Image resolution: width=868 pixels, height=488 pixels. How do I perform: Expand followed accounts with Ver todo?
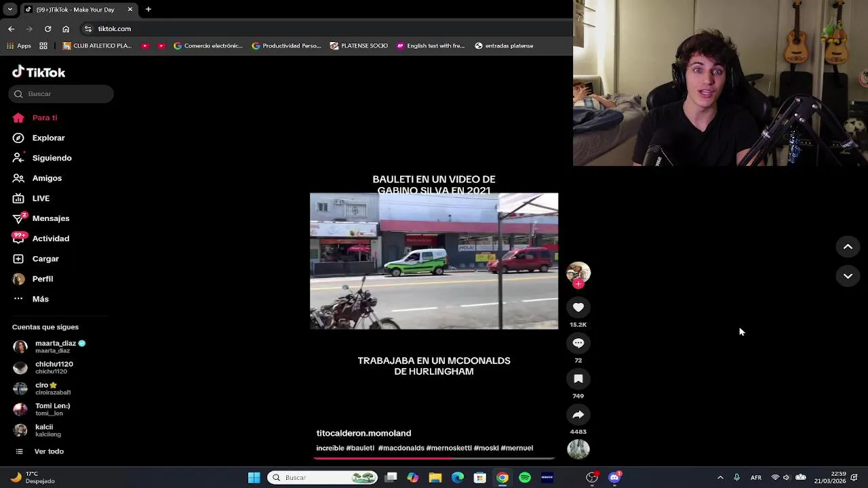pyautogui.click(x=39, y=451)
